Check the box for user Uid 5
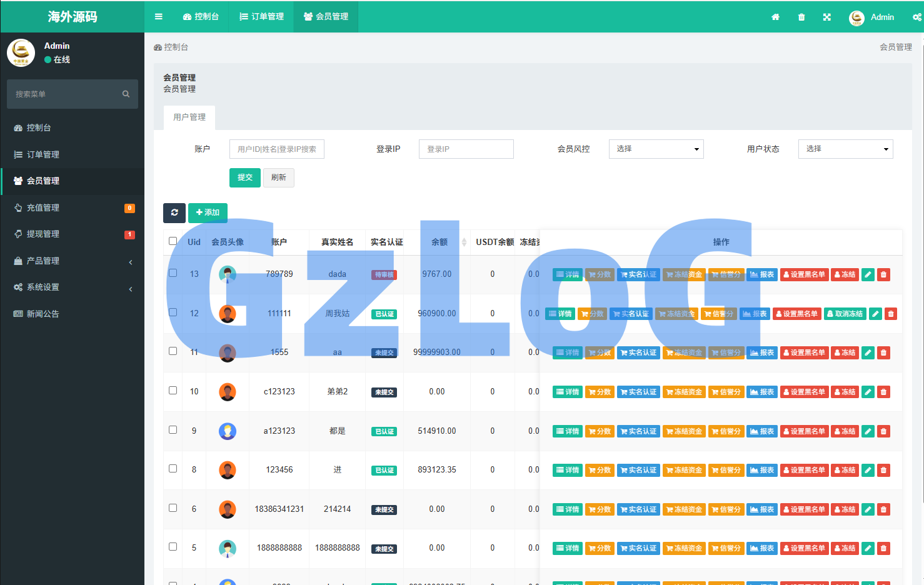Viewport: 924px width, 585px height. 173,546
